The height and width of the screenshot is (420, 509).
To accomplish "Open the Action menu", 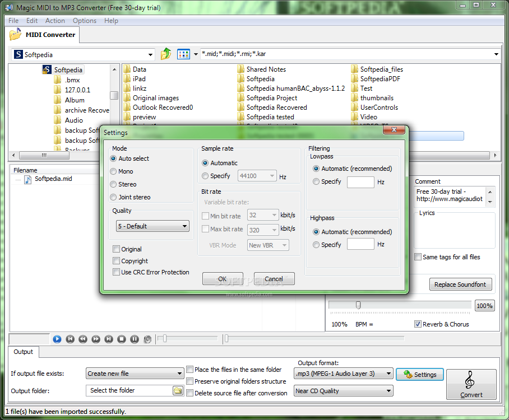I will pos(55,21).
